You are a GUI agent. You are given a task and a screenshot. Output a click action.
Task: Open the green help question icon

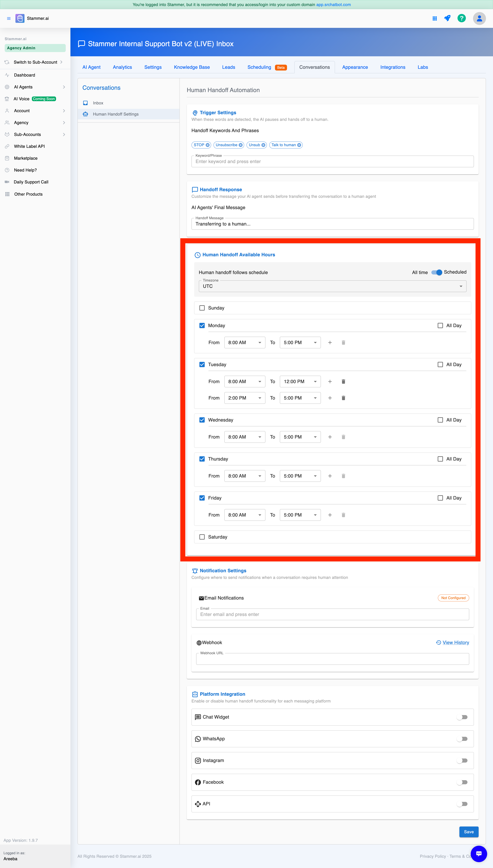(461, 18)
